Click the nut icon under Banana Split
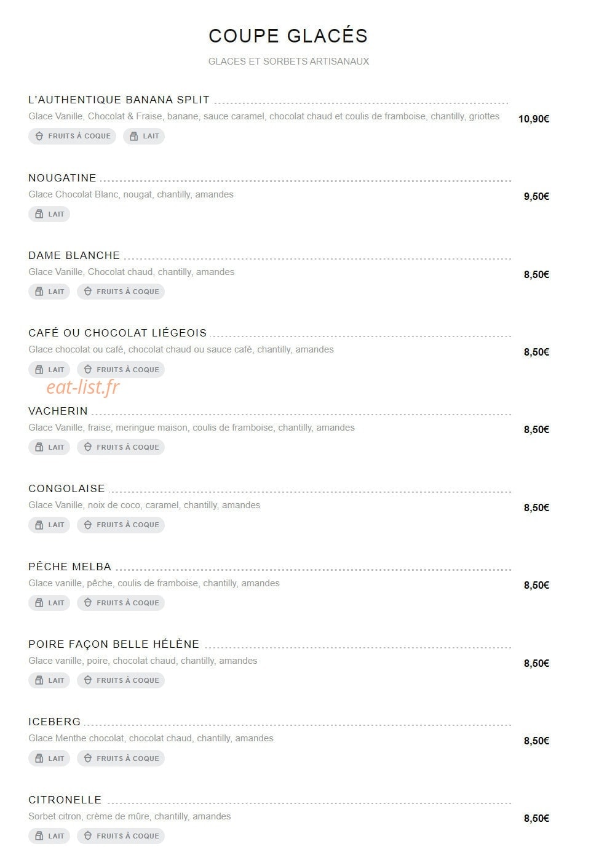Screen dimensions: 591x868 pyautogui.click(x=39, y=136)
